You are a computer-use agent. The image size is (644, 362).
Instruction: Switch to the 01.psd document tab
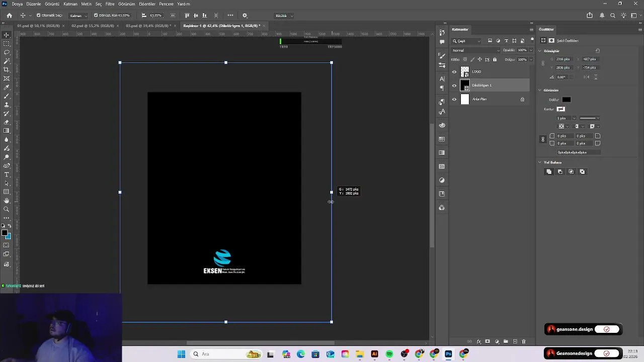pos(38,26)
